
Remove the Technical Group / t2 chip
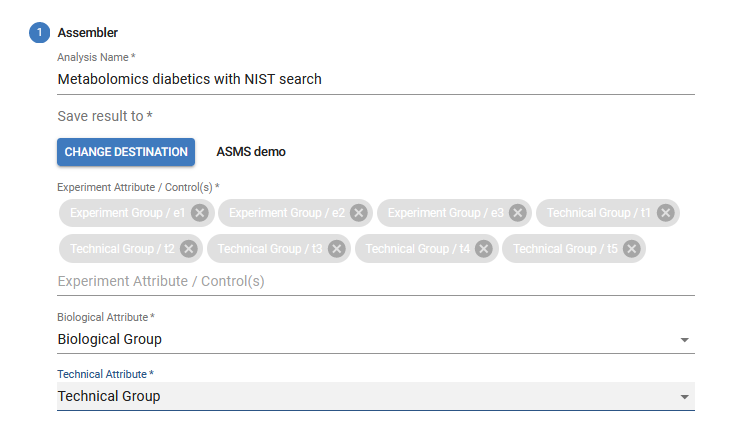188,249
